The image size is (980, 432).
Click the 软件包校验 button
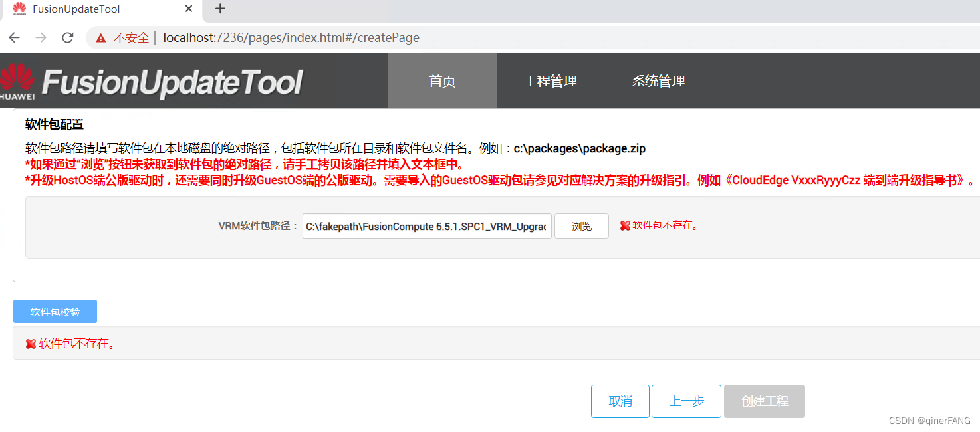click(55, 312)
